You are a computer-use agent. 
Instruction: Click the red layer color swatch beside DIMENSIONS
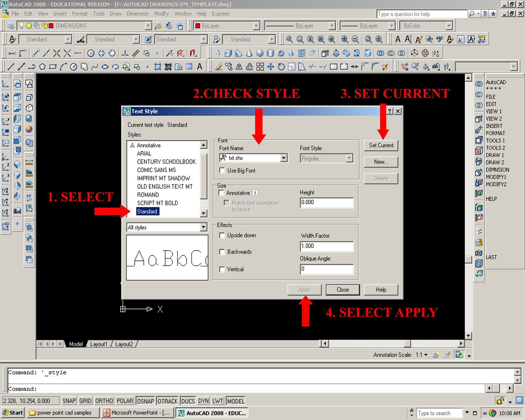(51, 26)
